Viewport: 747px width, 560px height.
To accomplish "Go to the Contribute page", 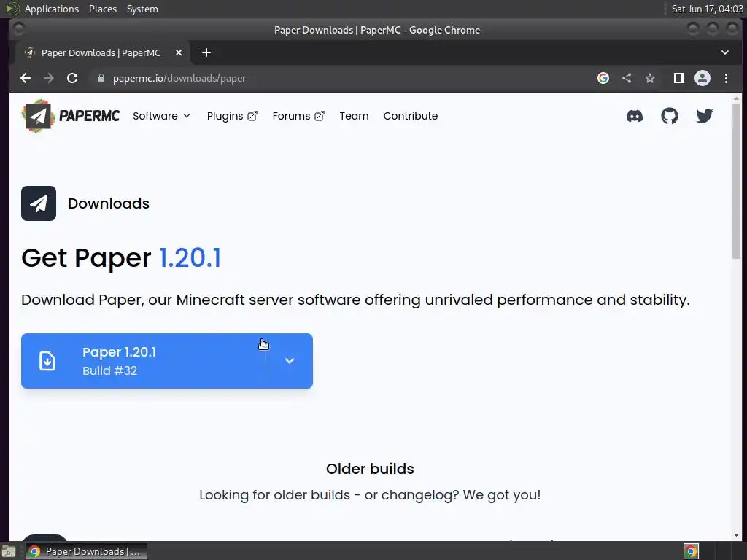I will click(411, 116).
